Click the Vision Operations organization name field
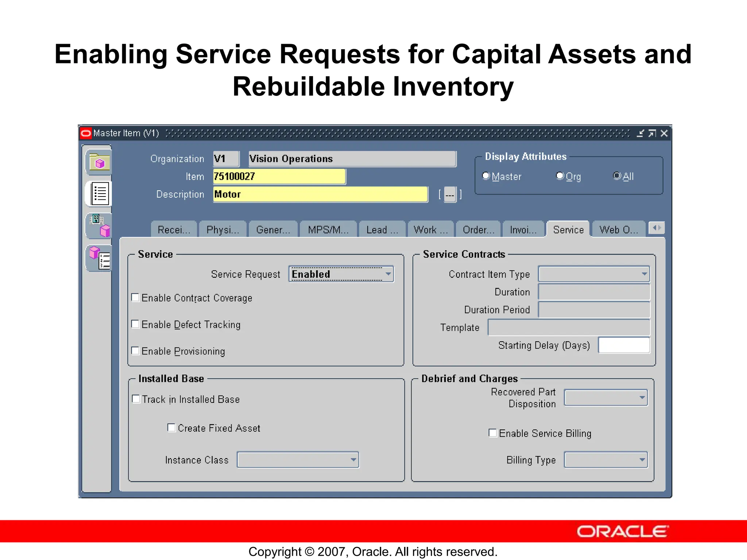The width and height of the screenshot is (747, 560). click(x=352, y=159)
